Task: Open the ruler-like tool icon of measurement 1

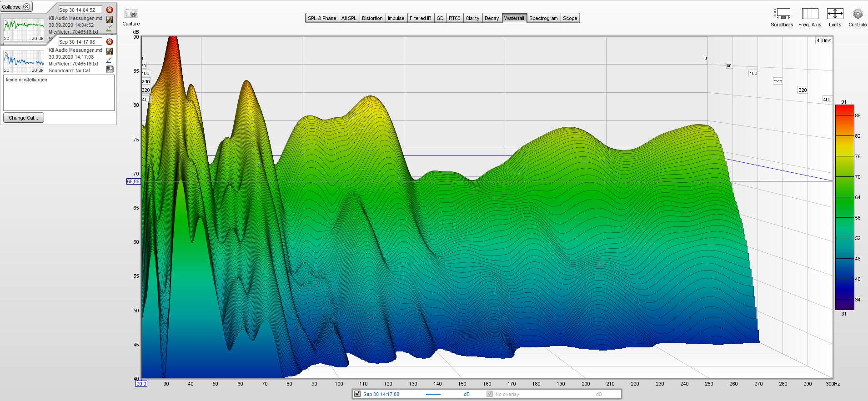Action: (x=110, y=20)
